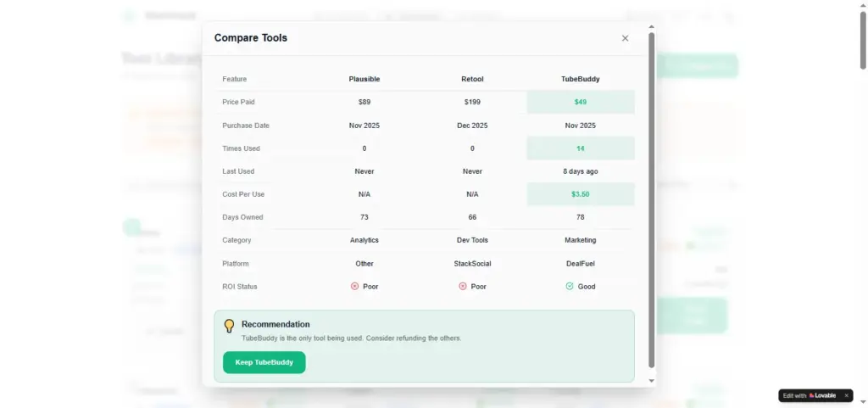Click Plausible's Poor ROI status icon
Viewport: 868px width, 408px height.
coord(355,286)
